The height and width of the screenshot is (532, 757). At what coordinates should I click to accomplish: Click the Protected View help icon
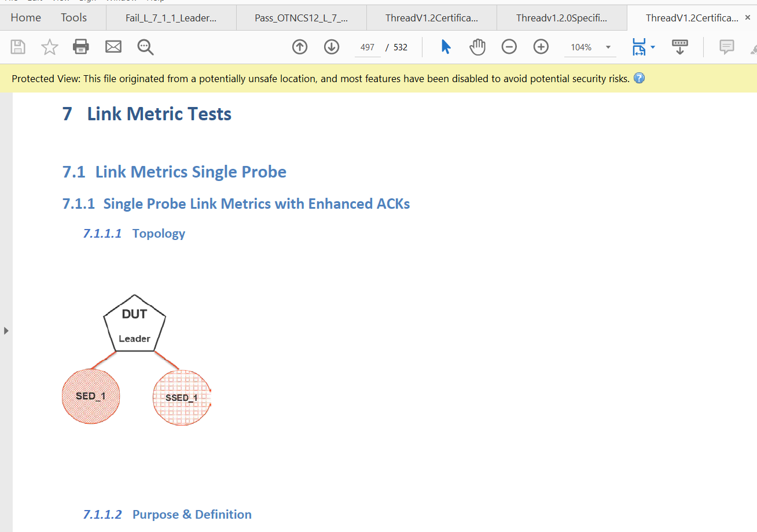pos(639,78)
